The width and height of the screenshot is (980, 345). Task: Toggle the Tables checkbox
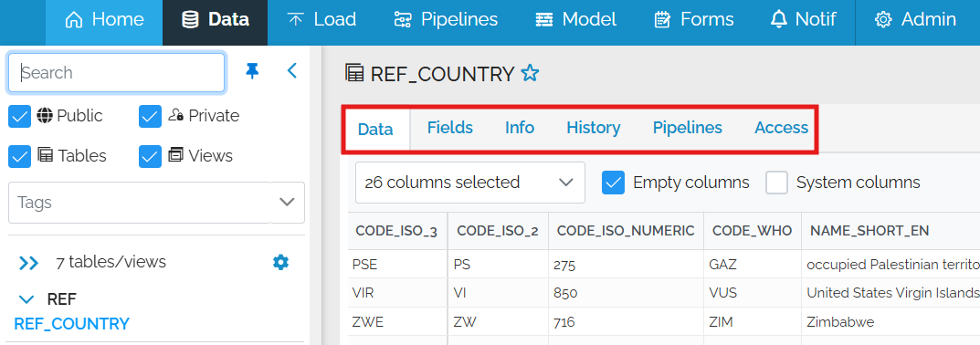pos(19,156)
